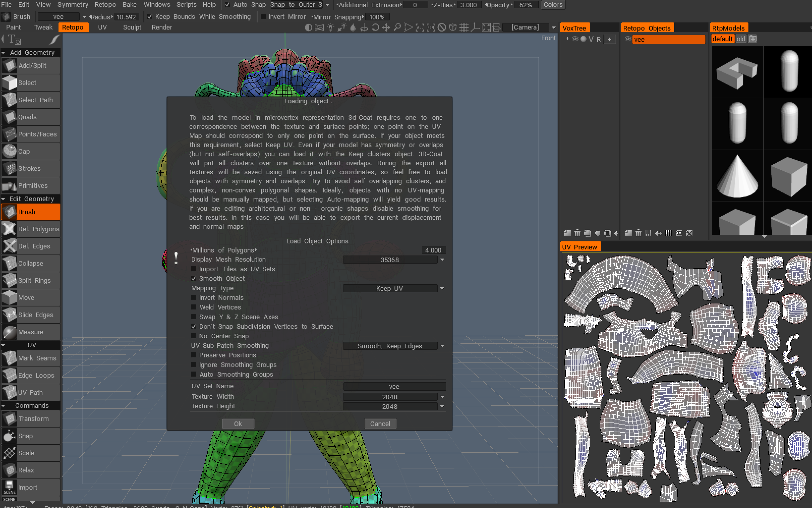Collapse the Add Geometry section
This screenshot has height=508, width=812.
pos(3,52)
